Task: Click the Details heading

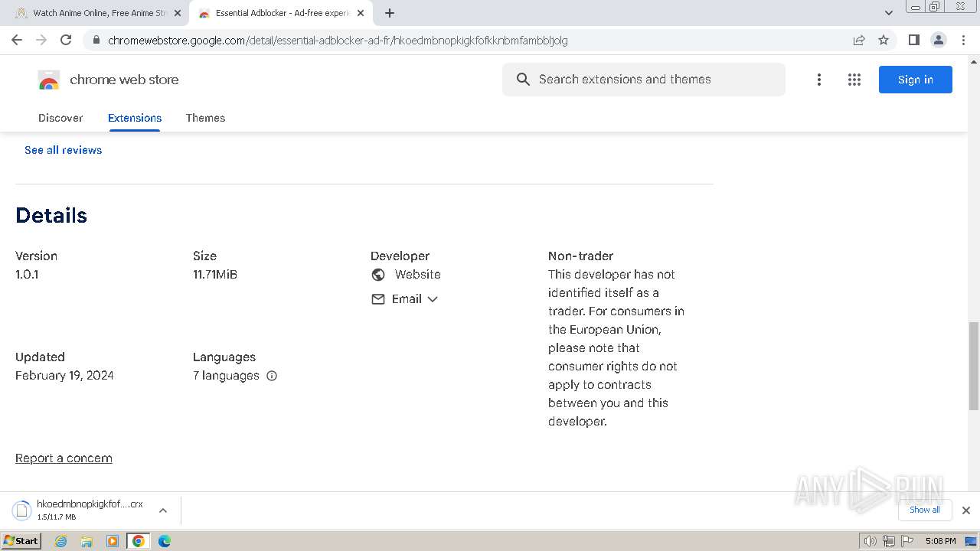Action: (x=51, y=216)
